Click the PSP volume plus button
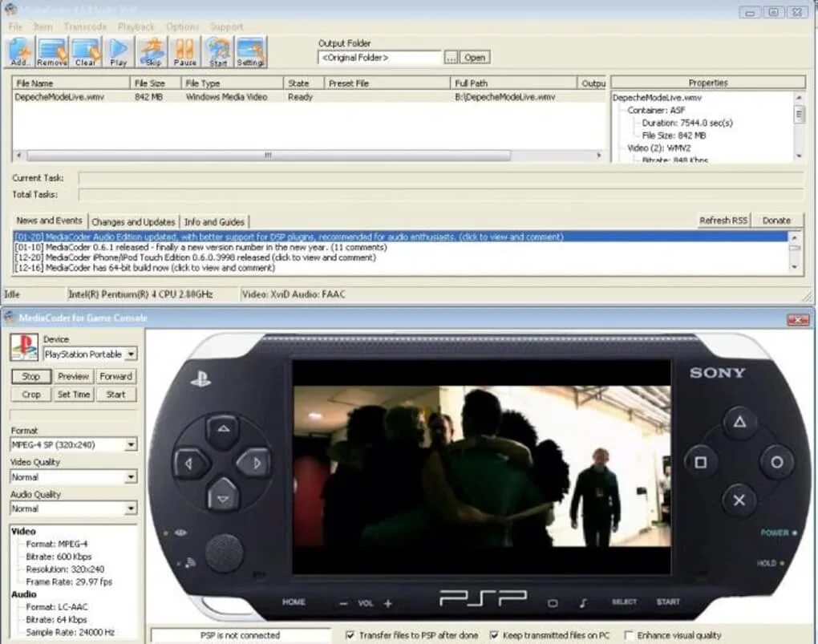 click(x=388, y=604)
